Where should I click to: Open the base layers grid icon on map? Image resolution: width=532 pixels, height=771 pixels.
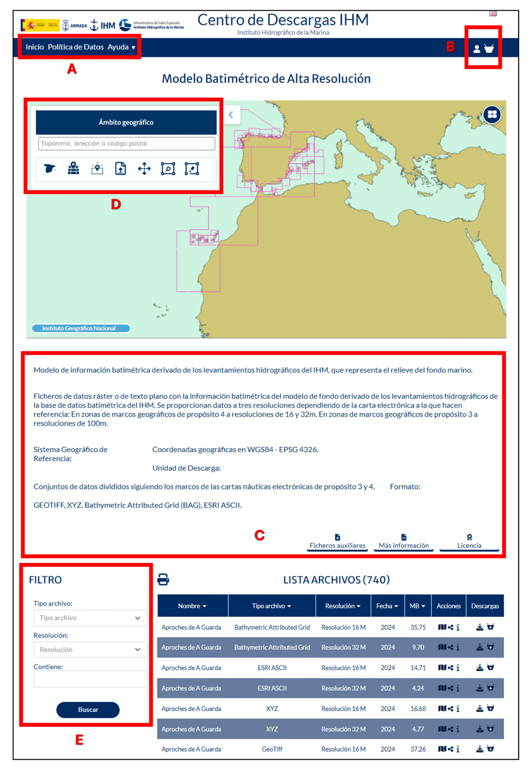(x=492, y=114)
